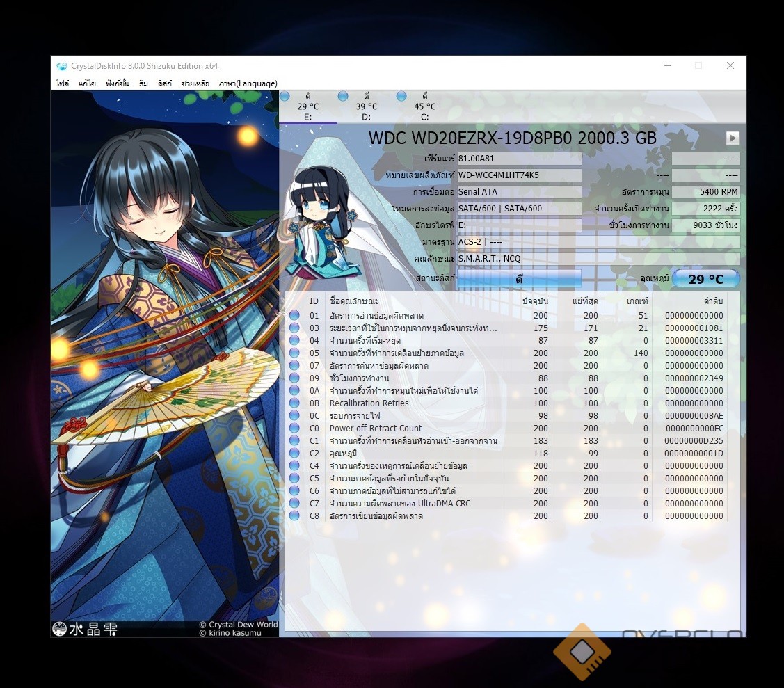Click raw value 0000000008AE
The height and width of the screenshot is (688, 784).
(694, 415)
